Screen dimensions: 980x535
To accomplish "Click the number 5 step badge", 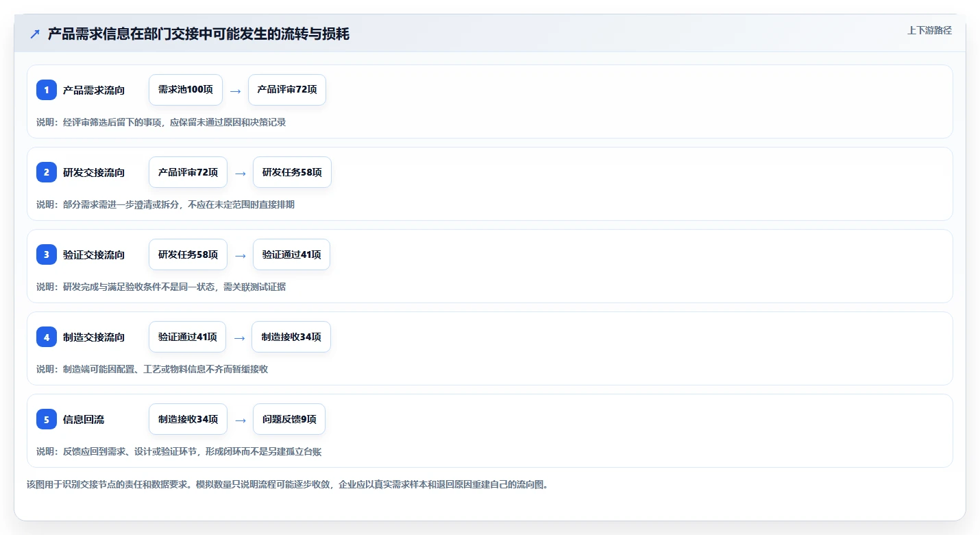I will [47, 419].
